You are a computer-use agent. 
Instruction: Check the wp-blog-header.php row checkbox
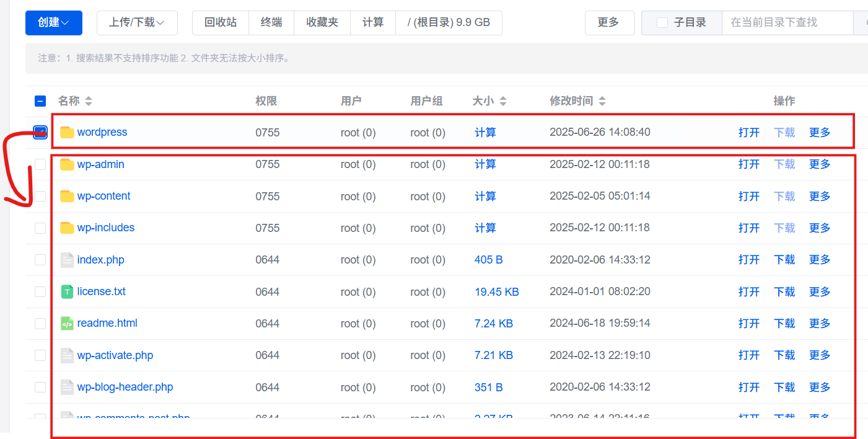(40, 387)
